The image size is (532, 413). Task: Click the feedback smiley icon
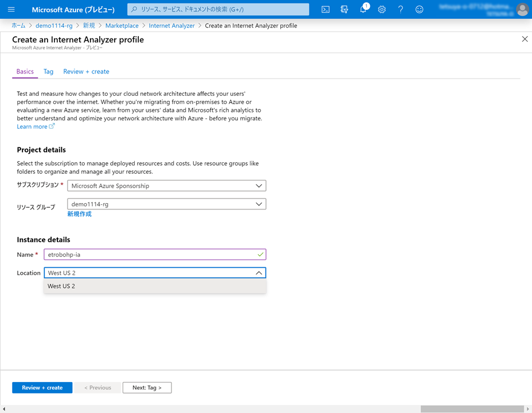(x=420, y=9)
